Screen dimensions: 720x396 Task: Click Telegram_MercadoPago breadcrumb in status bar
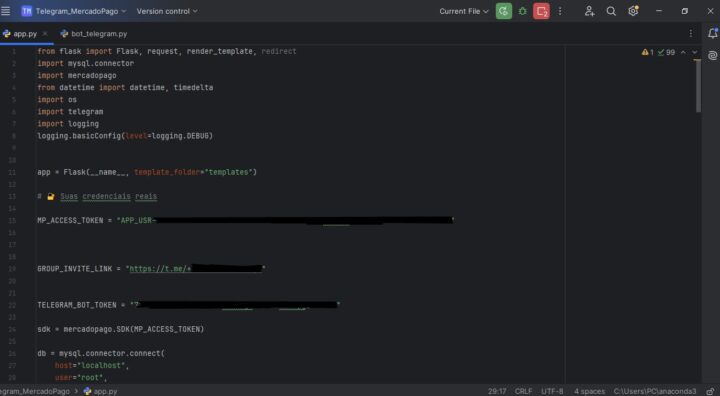point(34,391)
